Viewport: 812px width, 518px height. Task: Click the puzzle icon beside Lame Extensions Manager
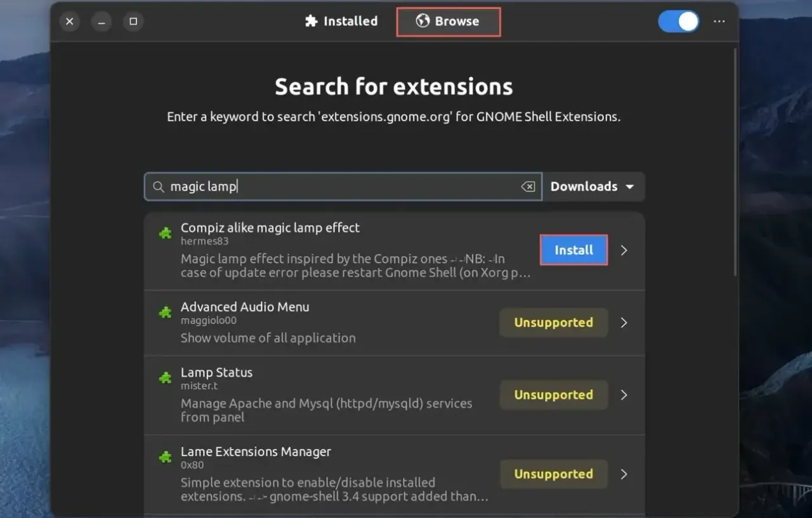pos(165,457)
